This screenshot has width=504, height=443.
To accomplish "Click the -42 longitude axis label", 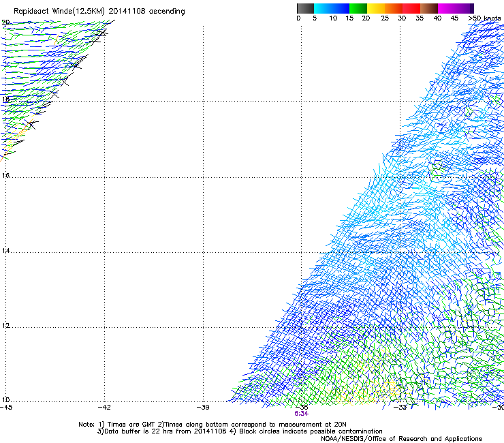I will coord(104,407).
